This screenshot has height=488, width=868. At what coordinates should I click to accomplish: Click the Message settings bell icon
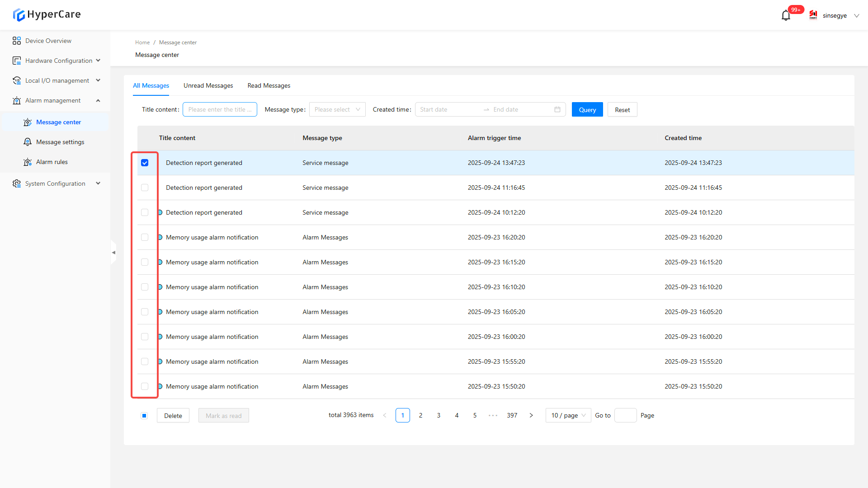[28, 142]
